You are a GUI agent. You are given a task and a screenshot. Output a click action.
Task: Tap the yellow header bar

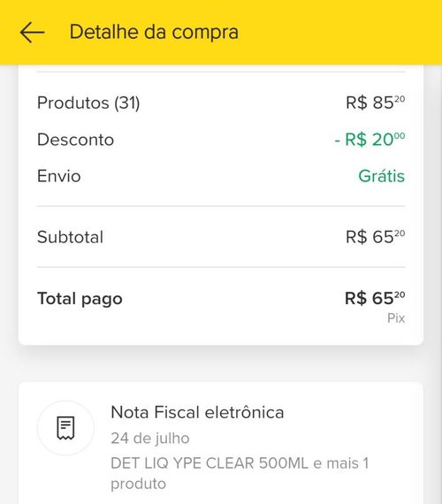[x=221, y=32]
